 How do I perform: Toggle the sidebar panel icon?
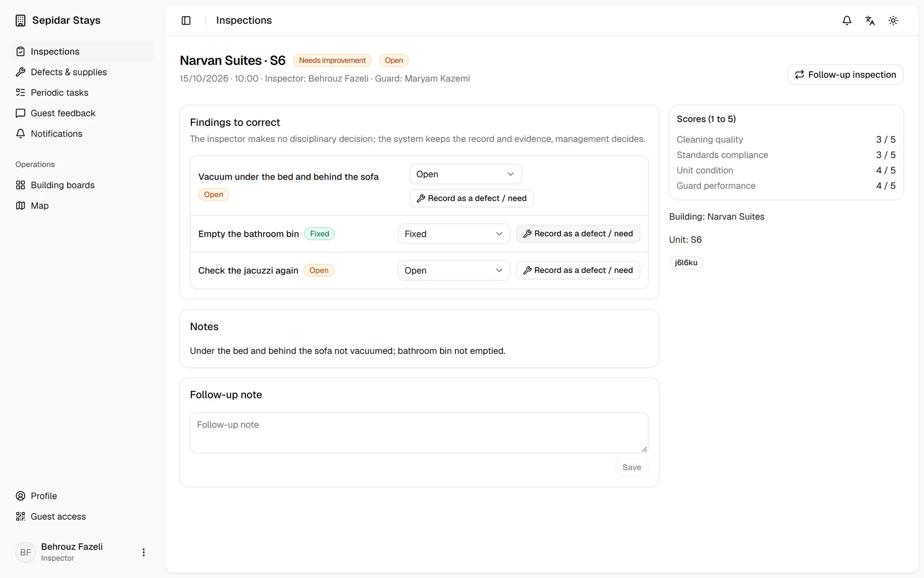[x=186, y=20]
